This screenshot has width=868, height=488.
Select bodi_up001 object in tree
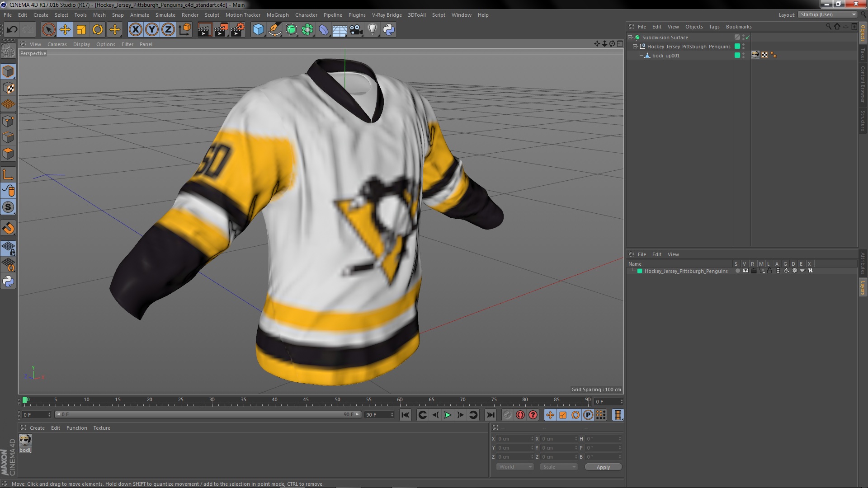click(x=665, y=56)
